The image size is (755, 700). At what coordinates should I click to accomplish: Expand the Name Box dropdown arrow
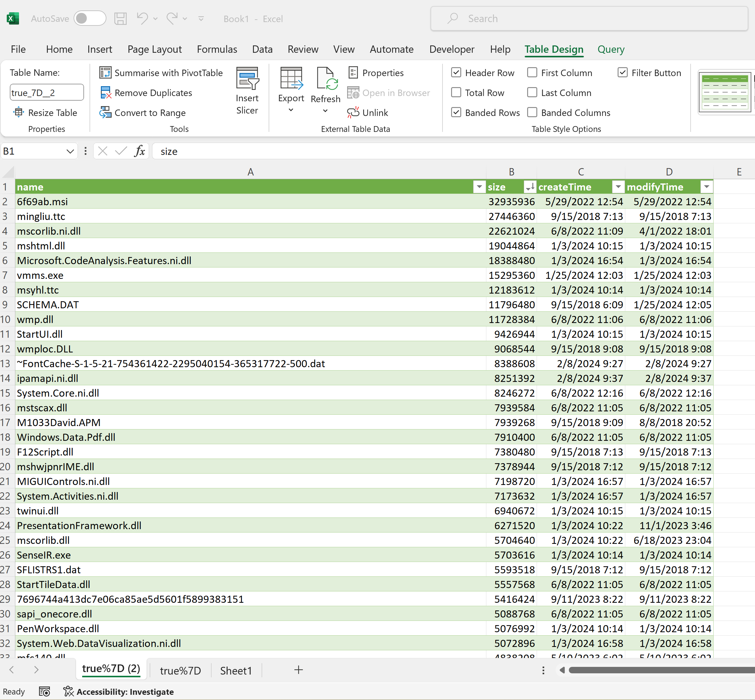pos(70,151)
